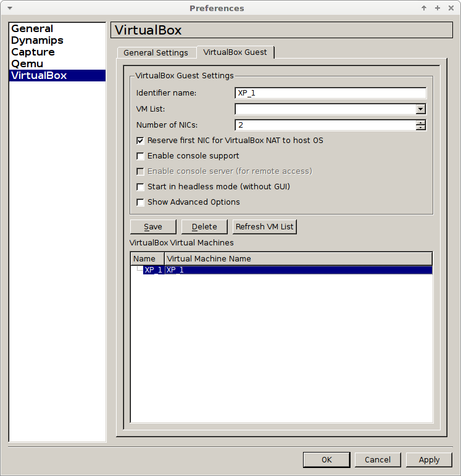Select Qemu in the preferences list

coord(57,64)
